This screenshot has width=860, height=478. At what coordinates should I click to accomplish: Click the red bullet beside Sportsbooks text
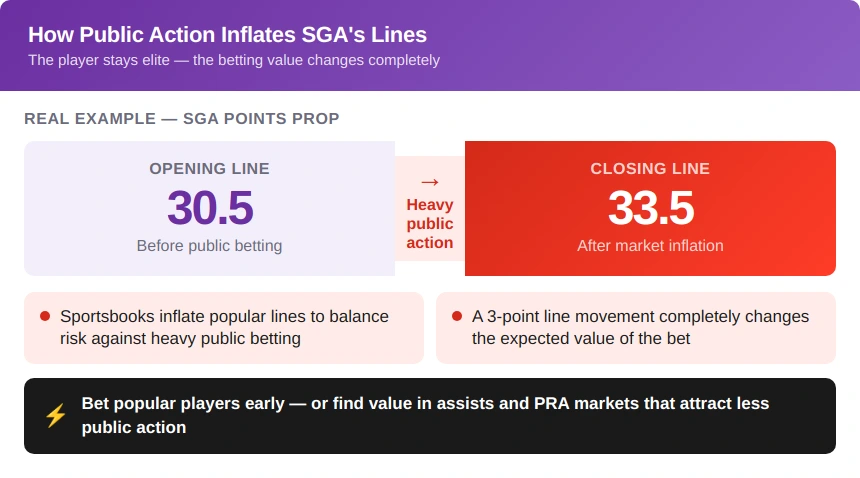tap(45, 316)
